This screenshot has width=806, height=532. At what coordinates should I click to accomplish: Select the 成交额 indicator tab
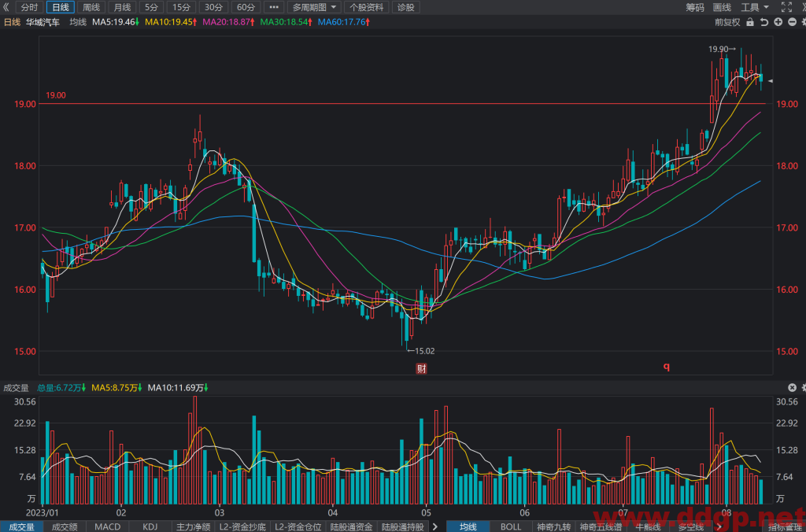point(65,526)
